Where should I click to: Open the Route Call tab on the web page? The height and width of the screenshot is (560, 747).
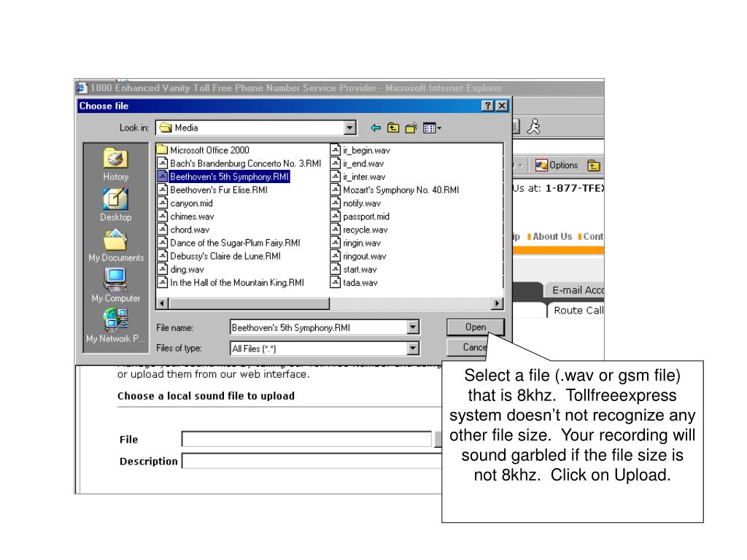(x=578, y=311)
